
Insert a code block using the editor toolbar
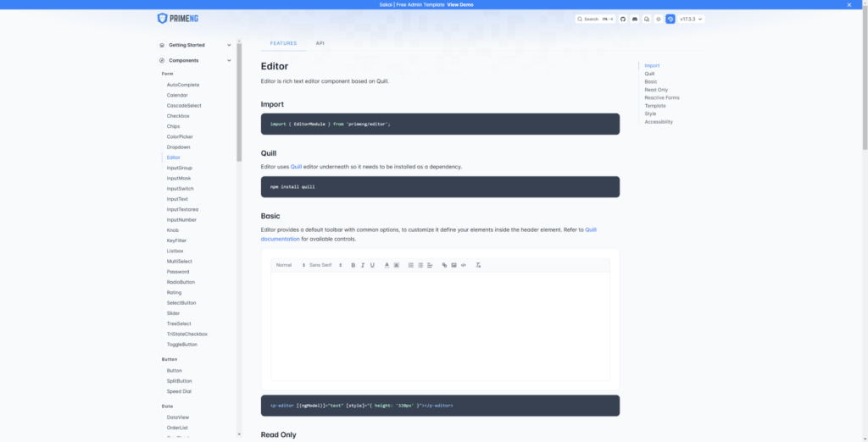click(x=464, y=266)
